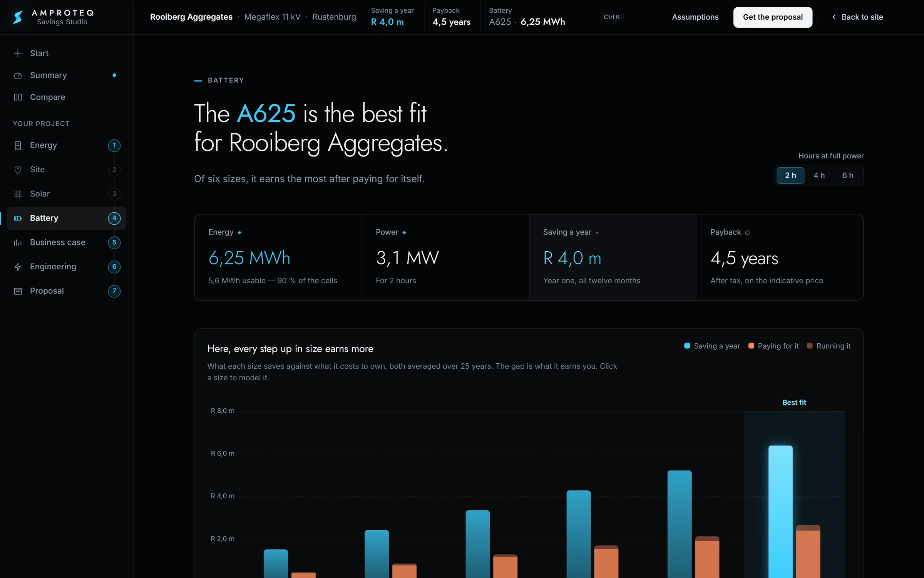Click step badge 7 next to Proposal
The height and width of the screenshot is (578, 924).
tap(114, 291)
